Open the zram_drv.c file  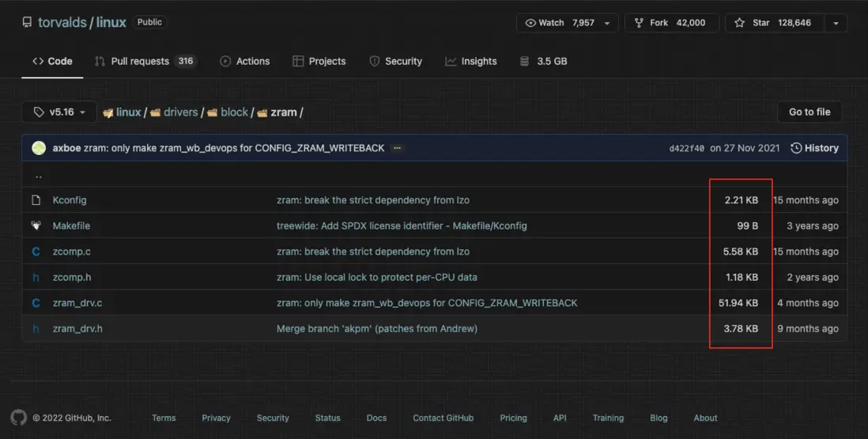[x=77, y=304]
